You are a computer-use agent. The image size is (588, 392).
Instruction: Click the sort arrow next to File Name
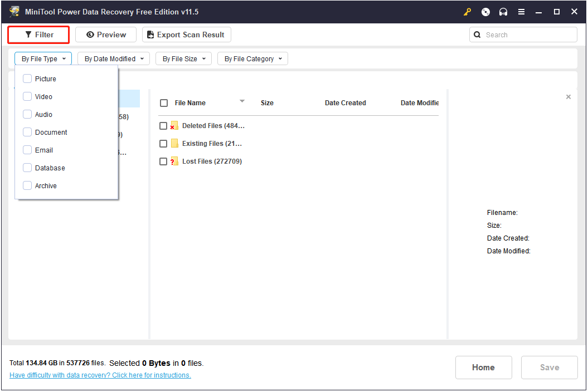[x=242, y=101]
